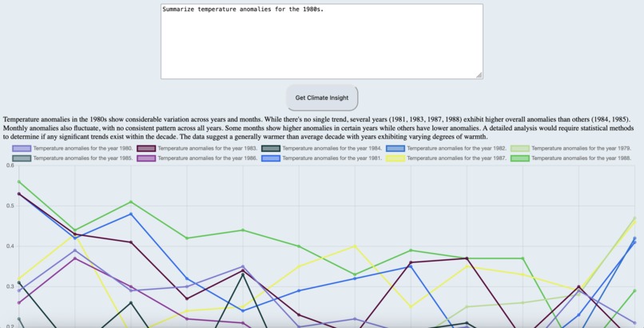The image size is (644, 328).
Task: Toggle the year 1984 legend item
Action: [x=321, y=148]
